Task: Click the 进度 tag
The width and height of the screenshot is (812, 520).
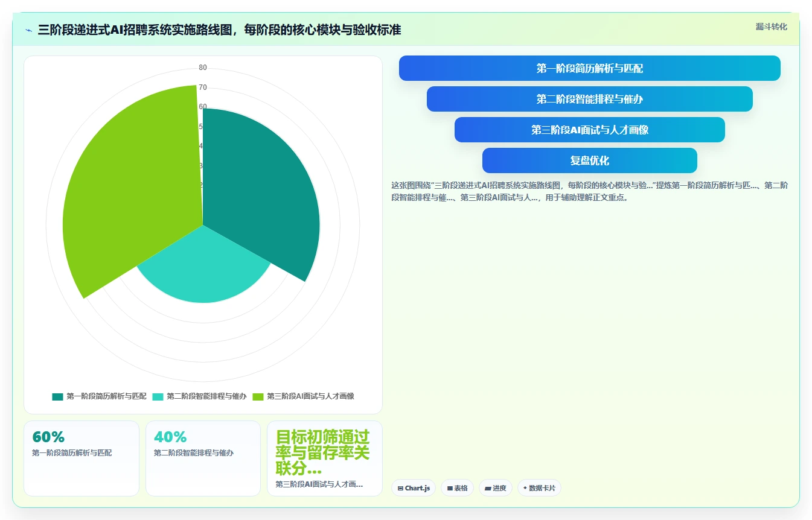Action: (496, 488)
